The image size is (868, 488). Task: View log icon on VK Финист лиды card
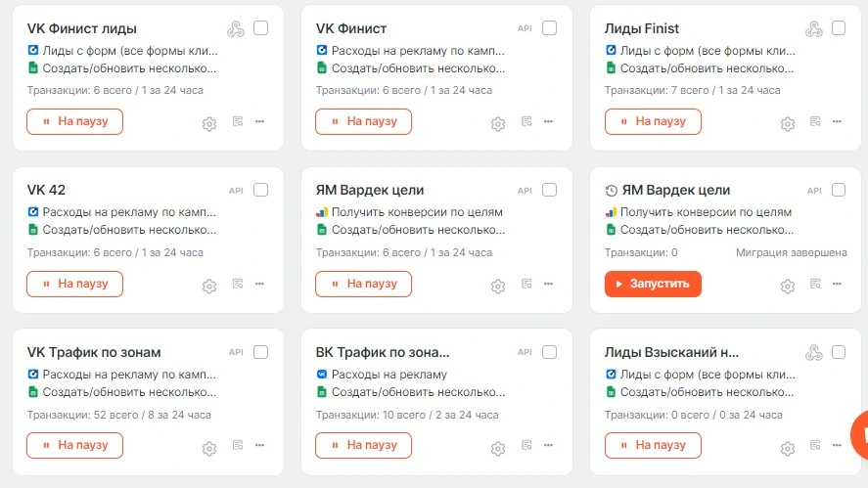coord(238,121)
